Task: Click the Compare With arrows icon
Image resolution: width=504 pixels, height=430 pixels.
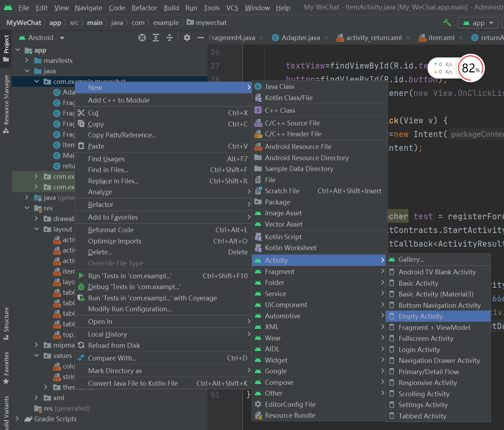Action: point(81,358)
